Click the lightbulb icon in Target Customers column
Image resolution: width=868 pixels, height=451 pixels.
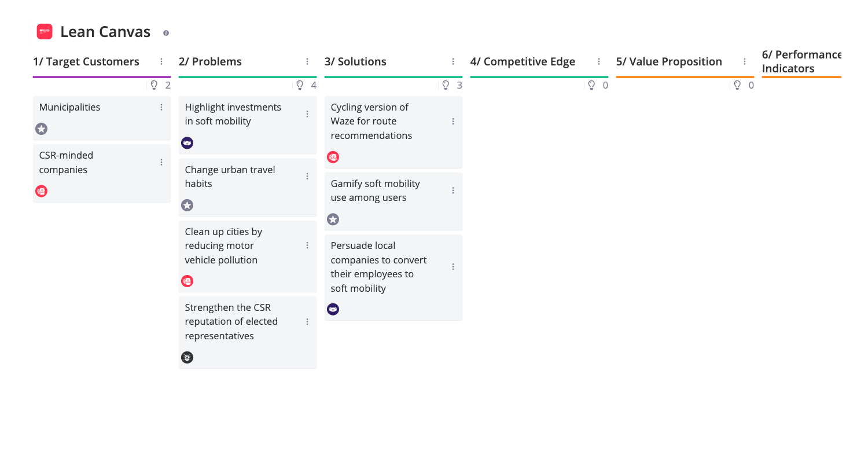153,85
